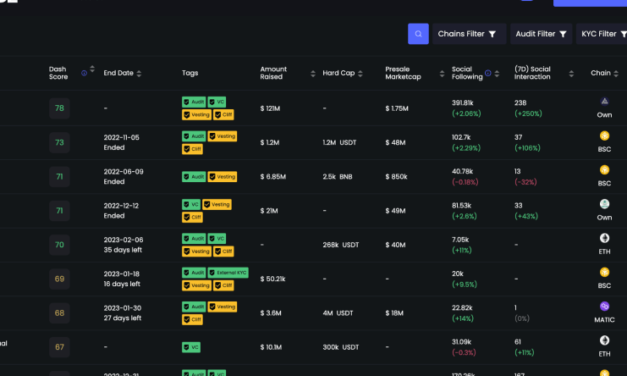This screenshot has height=376, width=627.
Task: Click External KYC tag in score 69 row
Action: click(x=228, y=272)
